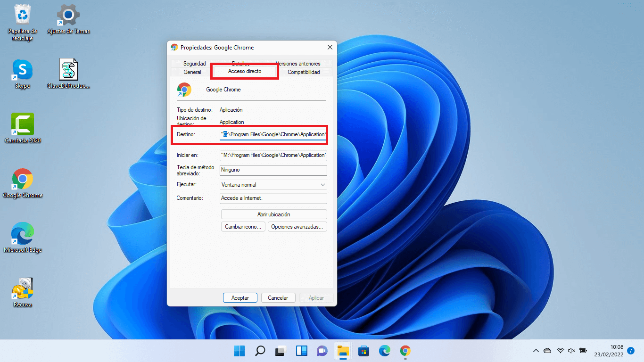
Task: Open the OneDrive cloud tray icon
Action: 547,351
